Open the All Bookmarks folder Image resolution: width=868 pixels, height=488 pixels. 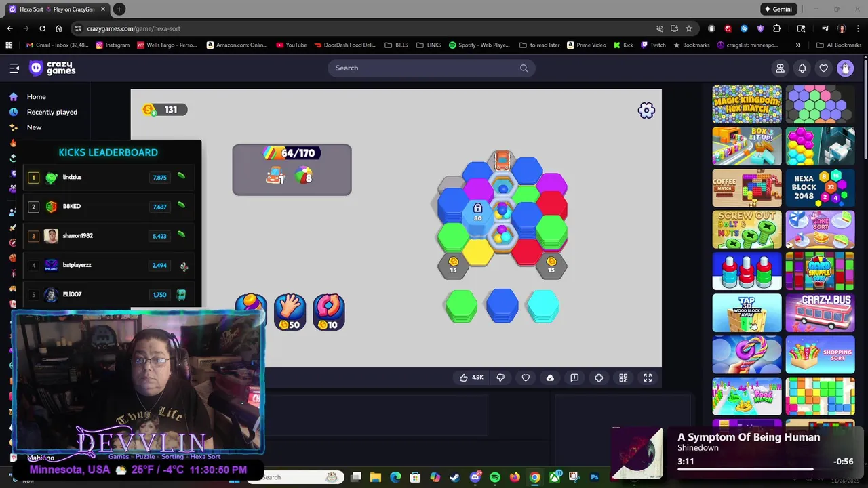[839, 45]
